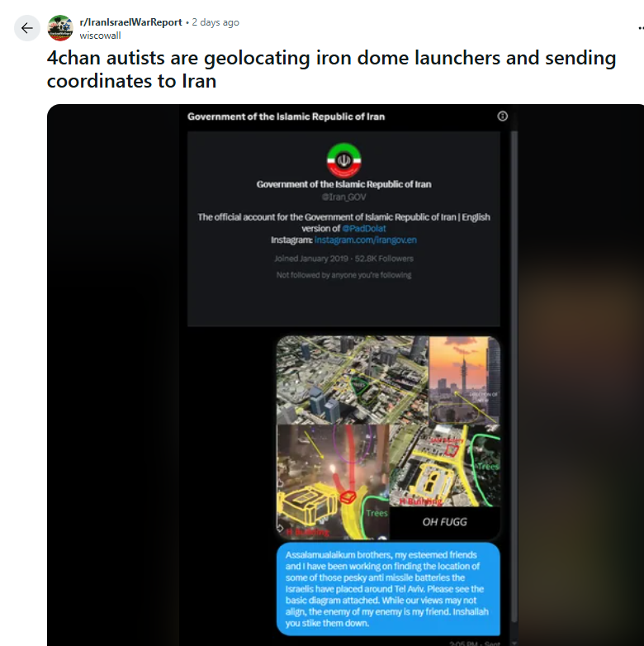644x646 pixels.
Task: Open wiscowall user profile
Action: click(x=100, y=36)
